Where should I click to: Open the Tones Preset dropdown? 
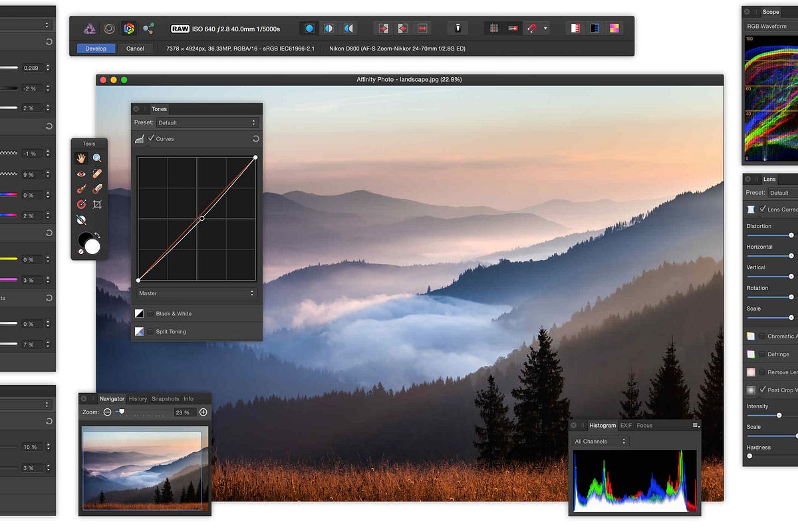tap(207, 122)
